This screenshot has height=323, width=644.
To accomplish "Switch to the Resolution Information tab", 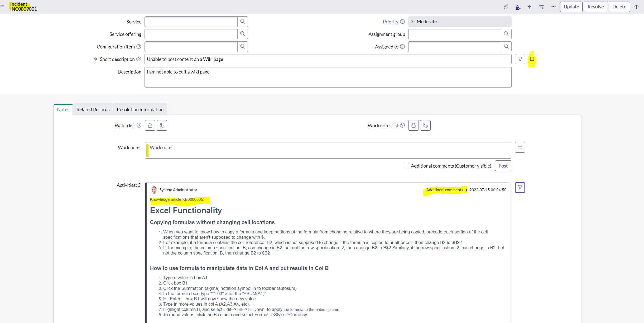I will [x=140, y=109].
